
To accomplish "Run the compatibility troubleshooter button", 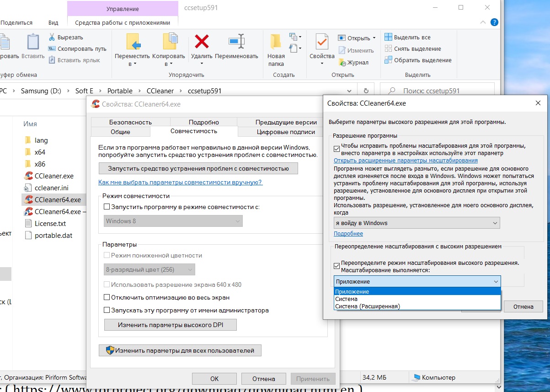I will pos(198,168).
